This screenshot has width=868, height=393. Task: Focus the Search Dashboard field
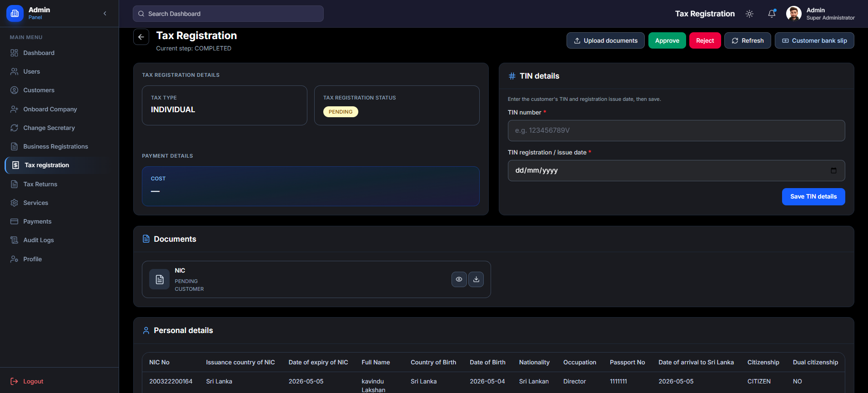228,14
